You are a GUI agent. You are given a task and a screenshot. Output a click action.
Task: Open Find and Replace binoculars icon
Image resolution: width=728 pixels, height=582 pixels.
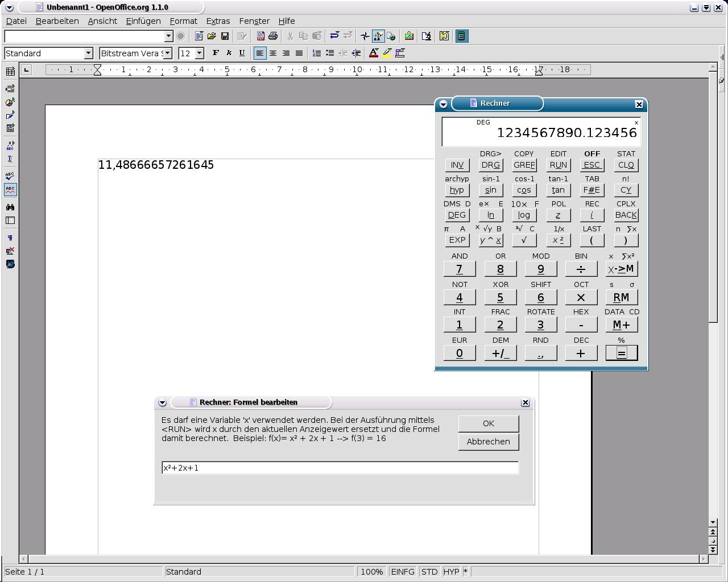(x=10, y=207)
